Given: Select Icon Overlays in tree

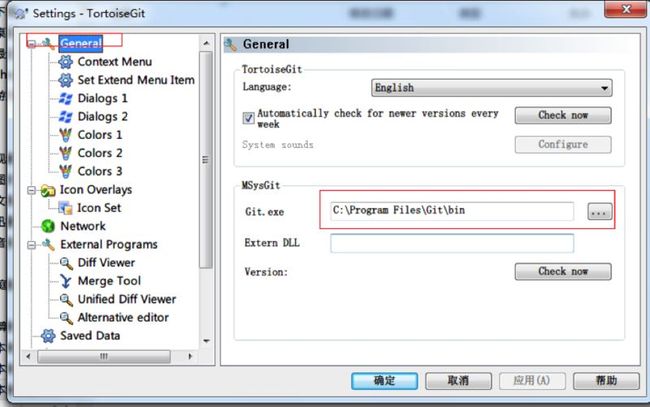Looking at the screenshot, I should click(96, 190).
